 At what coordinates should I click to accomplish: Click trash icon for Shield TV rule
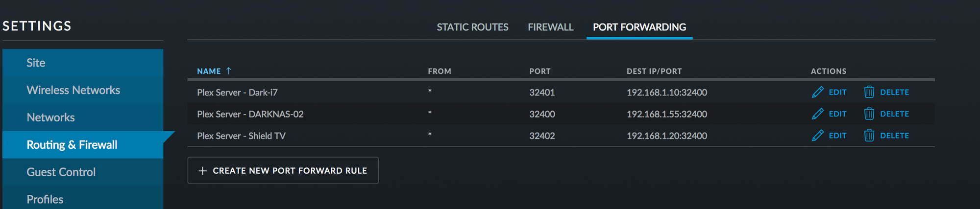pos(869,136)
